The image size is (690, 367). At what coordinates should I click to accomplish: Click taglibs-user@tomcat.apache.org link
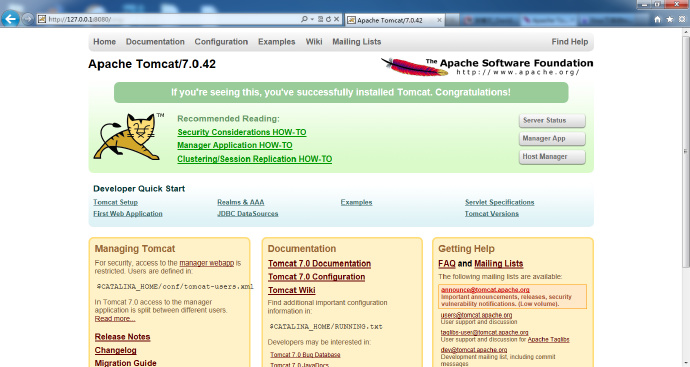pyautogui.click(x=484, y=333)
